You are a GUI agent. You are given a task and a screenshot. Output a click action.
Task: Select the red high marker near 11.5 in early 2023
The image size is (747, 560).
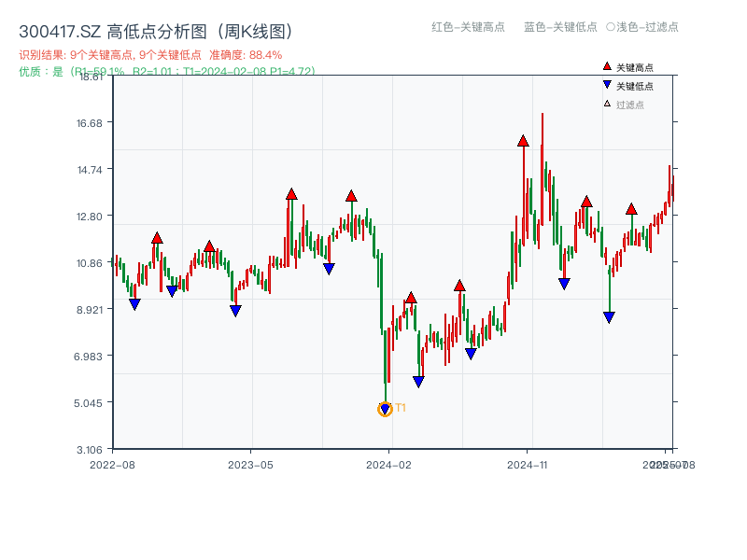pyautogui.click(x=209, y=246)
